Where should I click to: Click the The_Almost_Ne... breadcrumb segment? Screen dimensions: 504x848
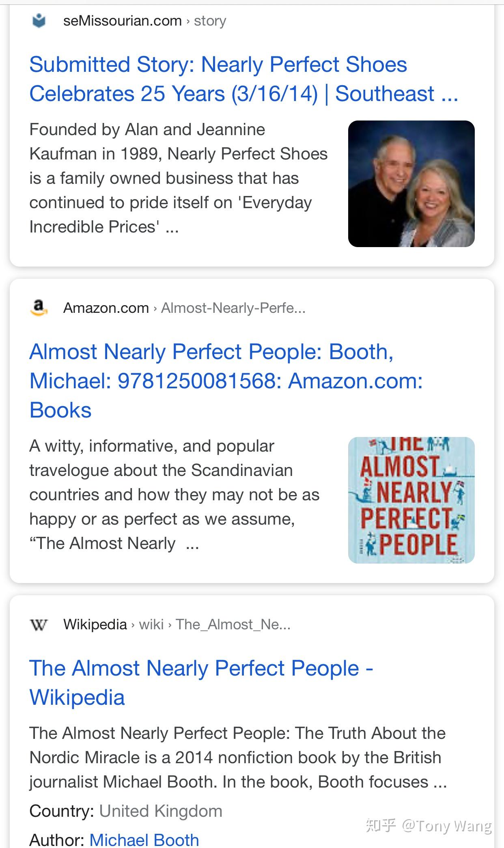coord(233,624)
